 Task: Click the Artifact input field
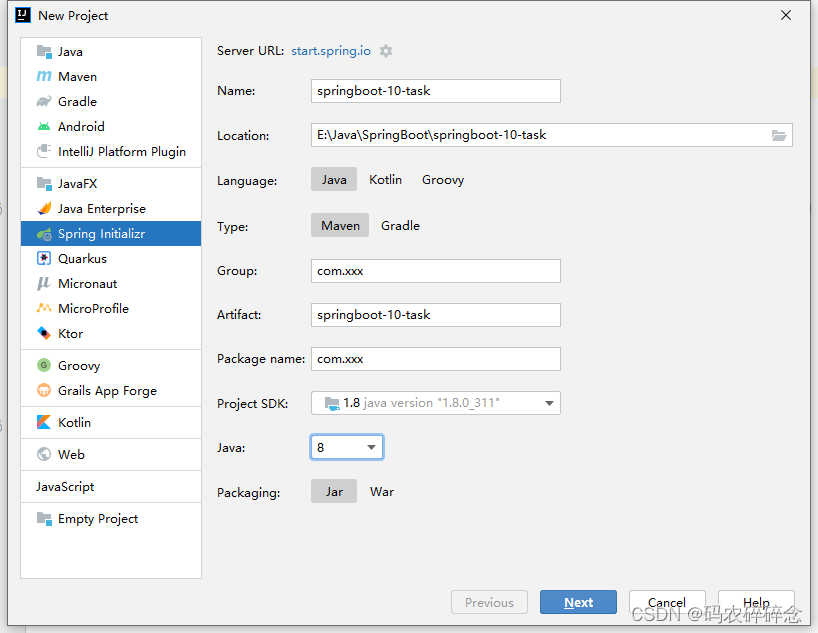436,315
